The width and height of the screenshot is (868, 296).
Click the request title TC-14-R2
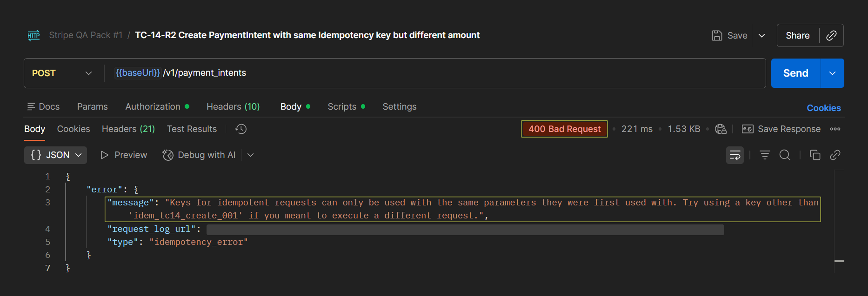click(307, 35)
